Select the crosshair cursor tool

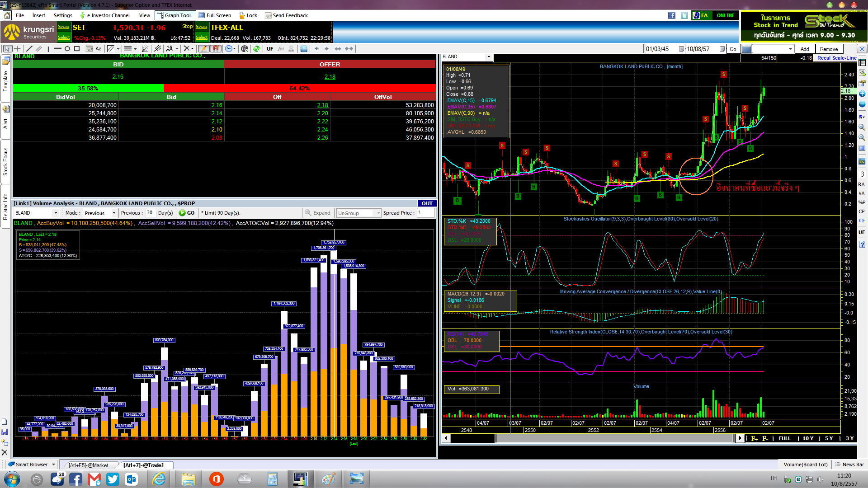[17, 49]
